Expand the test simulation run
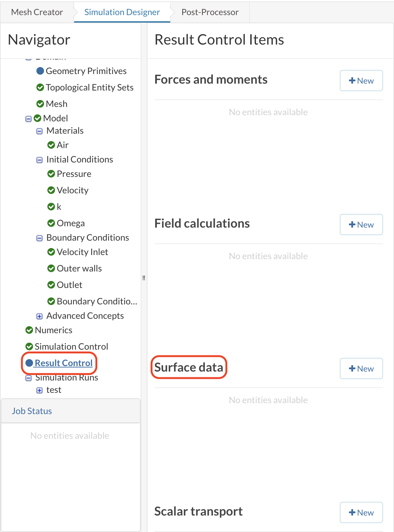The width and height of the screenshot is (394, 532). pyautogui.click(x=39, y=390)
